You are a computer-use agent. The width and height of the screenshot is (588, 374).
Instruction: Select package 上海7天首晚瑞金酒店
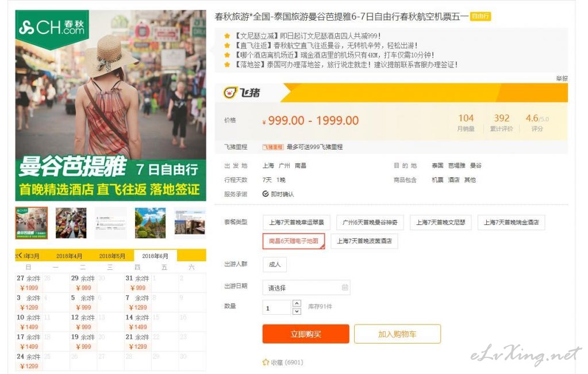[x=511, y=222]
